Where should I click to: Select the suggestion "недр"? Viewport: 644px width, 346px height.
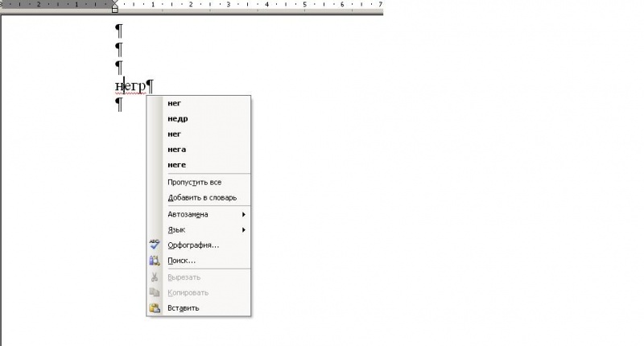point(177,118)
